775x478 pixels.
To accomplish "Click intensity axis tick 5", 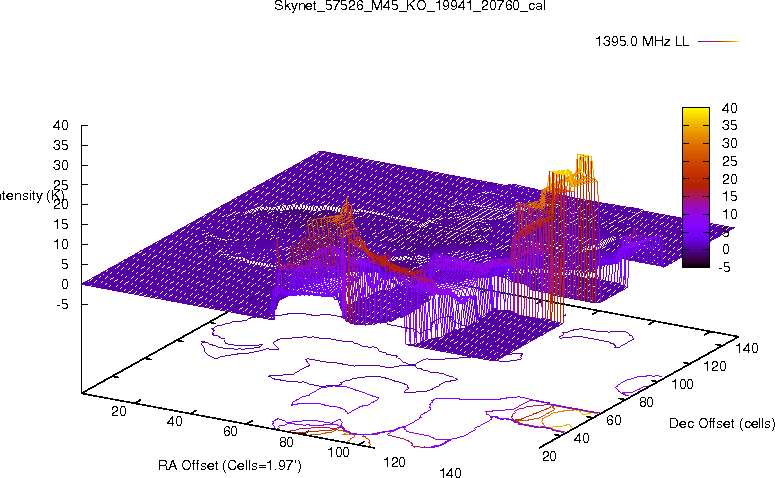I will pyautogui.click(x=65, y=264).
